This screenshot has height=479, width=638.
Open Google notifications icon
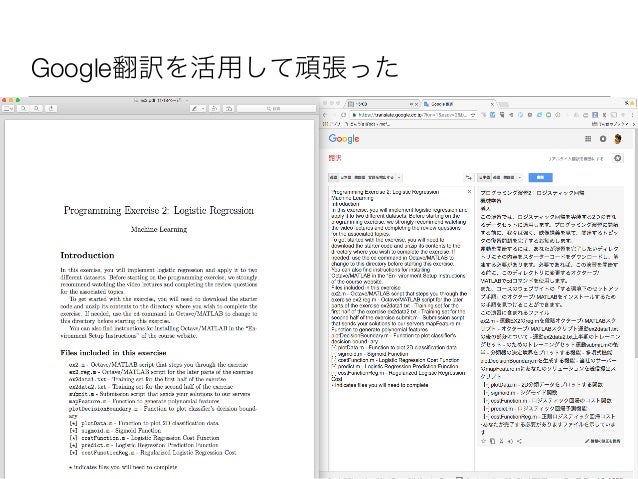pyautogui.click(x=603, y=139)
